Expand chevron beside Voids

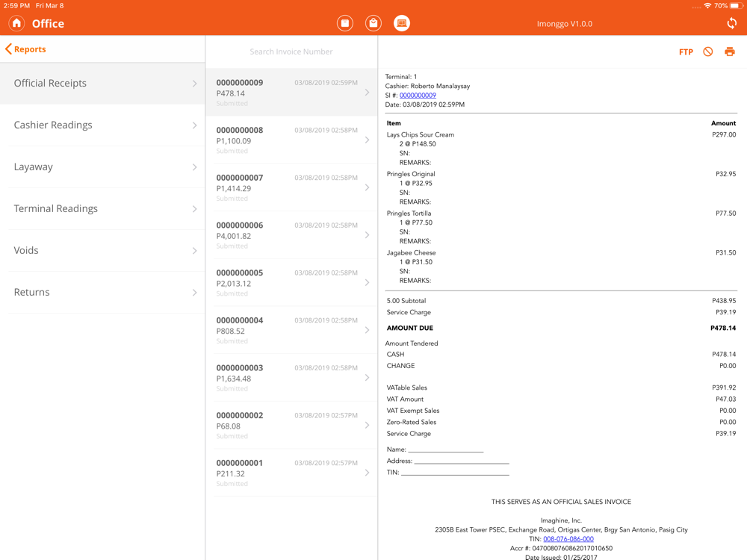pos(194,251)
